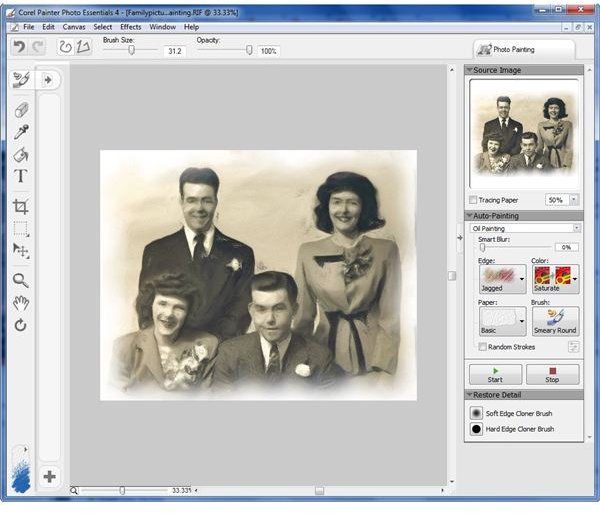Switch to the Photo Painting tab
Screen dimensions: 600x514
click(x=524, y=49)
